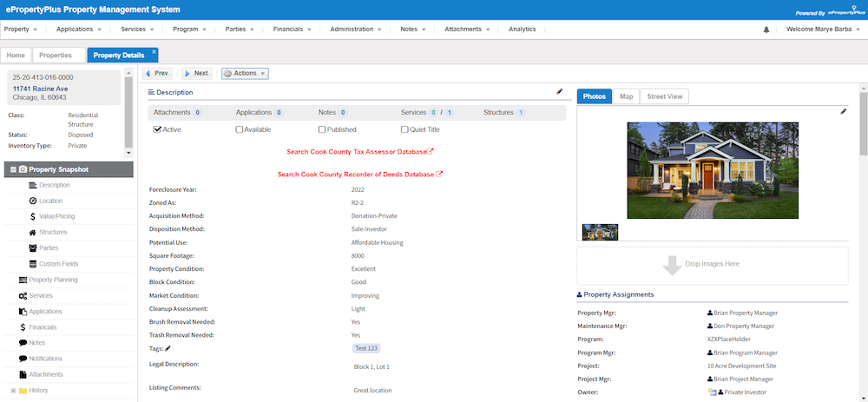This screenshot has height=402, width=868.
Task: Open the top Attachments menu
Action: click(467, 30)
